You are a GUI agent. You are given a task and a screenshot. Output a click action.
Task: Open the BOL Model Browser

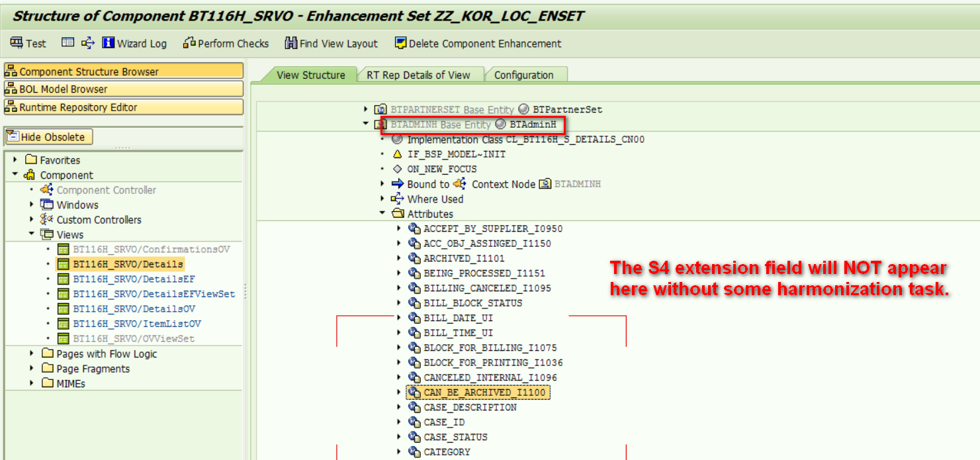point(124,89)
